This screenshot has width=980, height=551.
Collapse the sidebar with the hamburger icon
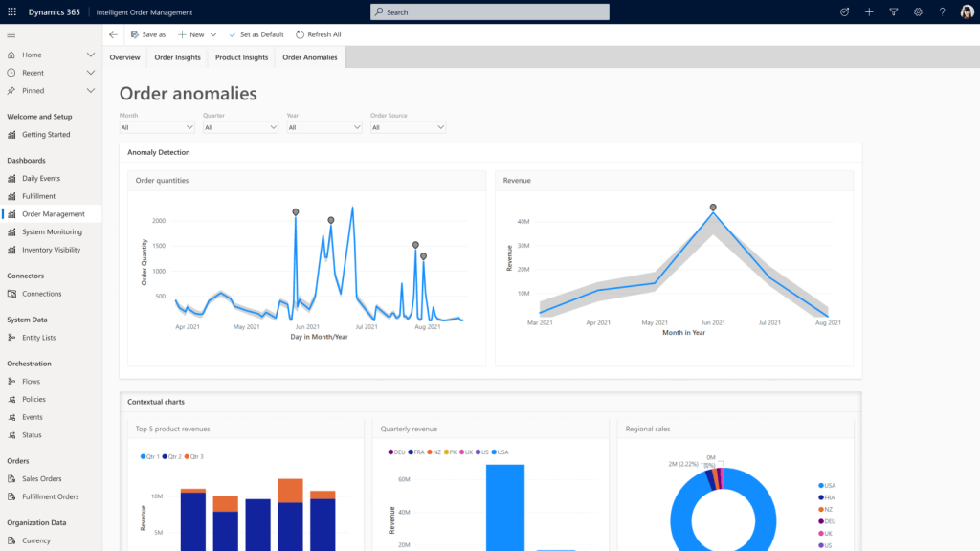pos(12,34)
